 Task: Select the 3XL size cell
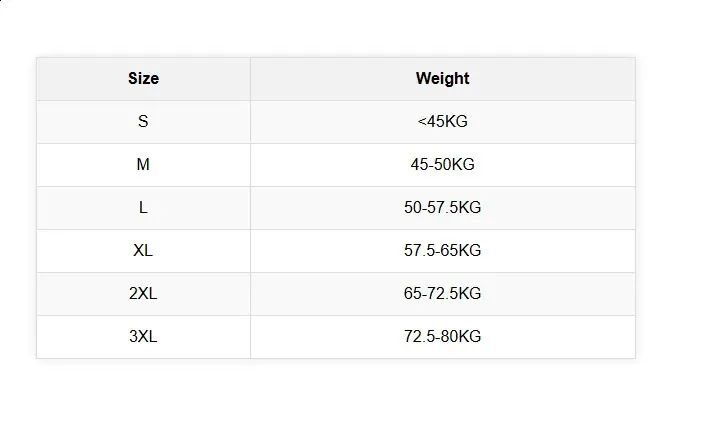pos(143,336)
